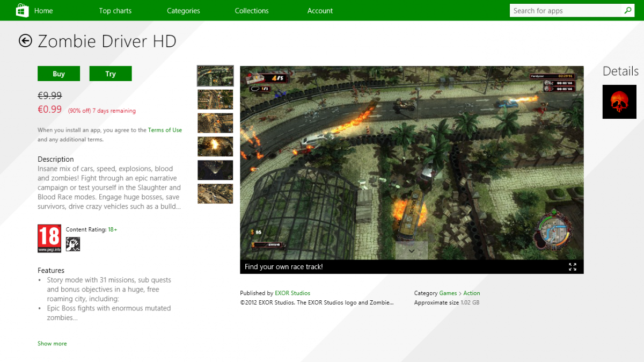Open Categories menu
The width and height of the screenshot is (644, 362).
click(x=184, y=11)
